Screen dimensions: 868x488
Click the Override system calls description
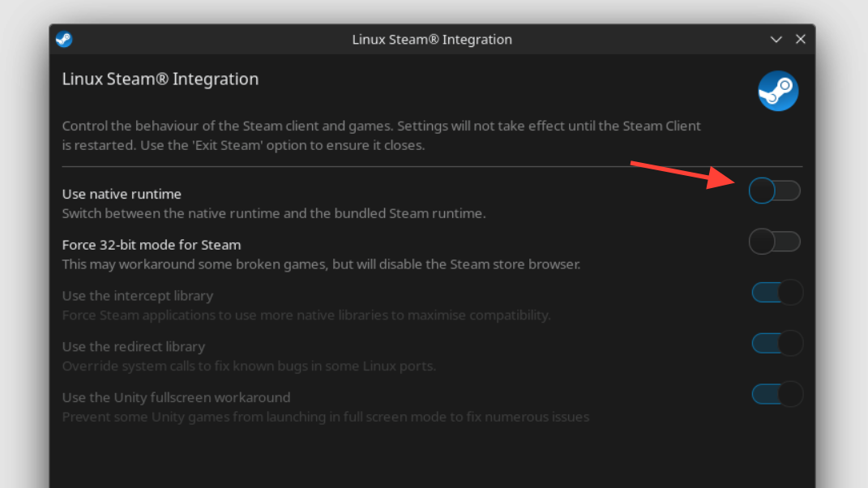249,366
